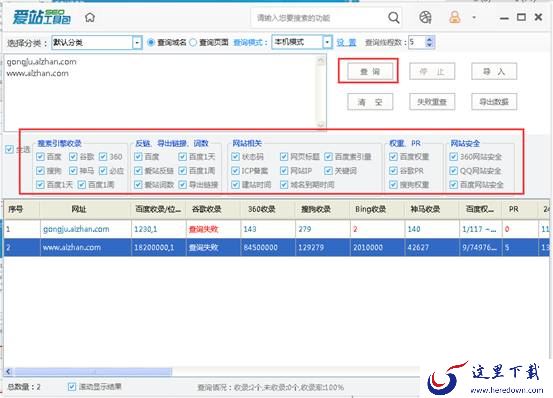
Task: Click inside the domain list text area
Action: pyautogui.click(x=160, y=92)
